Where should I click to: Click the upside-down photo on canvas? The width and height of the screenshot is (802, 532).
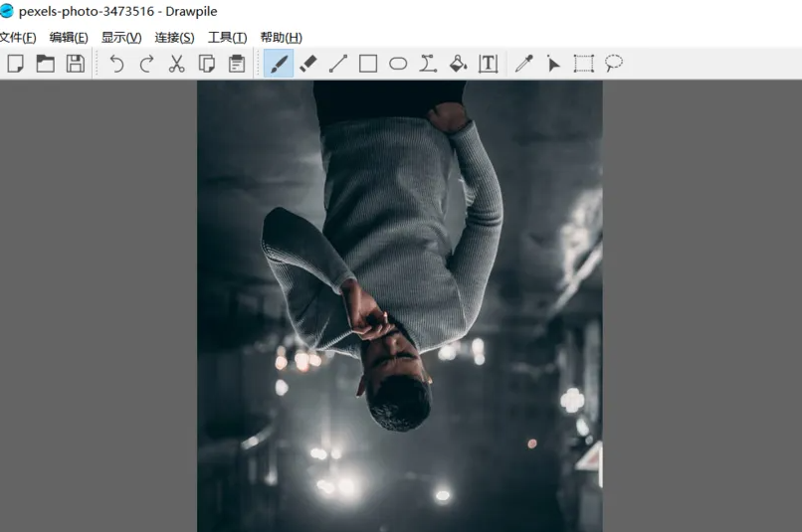pos(399,306)
